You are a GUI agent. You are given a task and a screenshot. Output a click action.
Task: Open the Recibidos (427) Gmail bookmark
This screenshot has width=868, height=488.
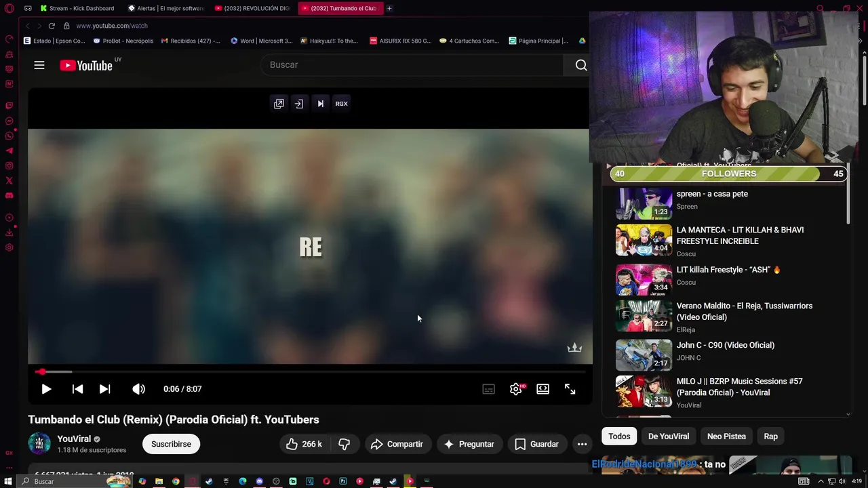point(191,41)
